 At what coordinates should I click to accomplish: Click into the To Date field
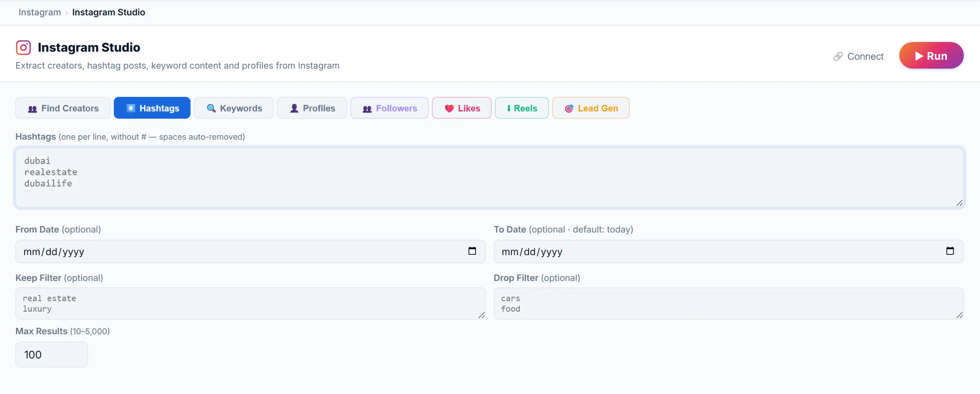[x=729, y=251]
